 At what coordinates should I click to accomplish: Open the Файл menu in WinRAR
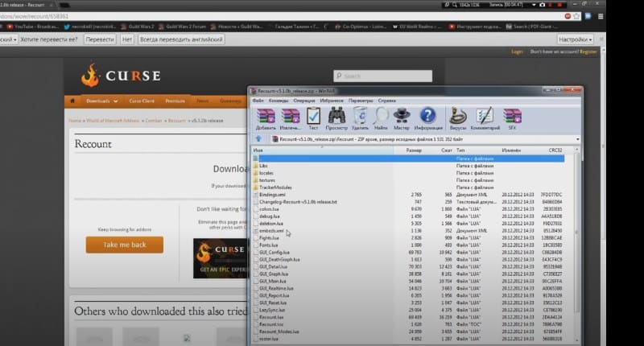pyautogui.click(x=258, y=101)
